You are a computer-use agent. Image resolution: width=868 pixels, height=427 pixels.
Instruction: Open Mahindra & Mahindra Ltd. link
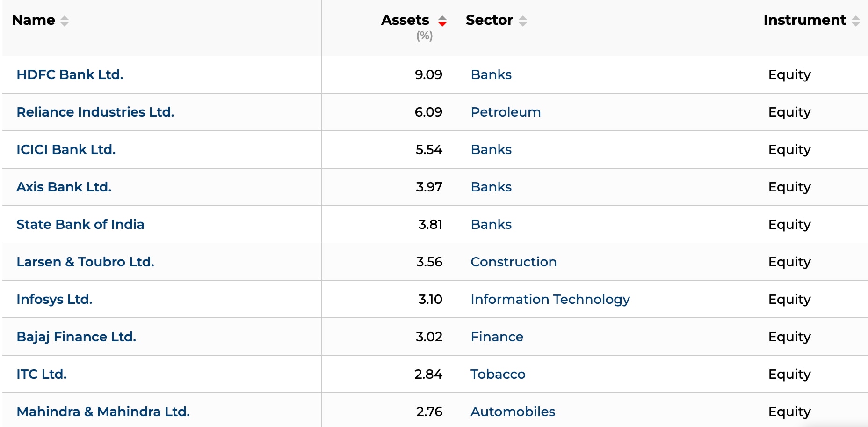[x=103, y=412]
